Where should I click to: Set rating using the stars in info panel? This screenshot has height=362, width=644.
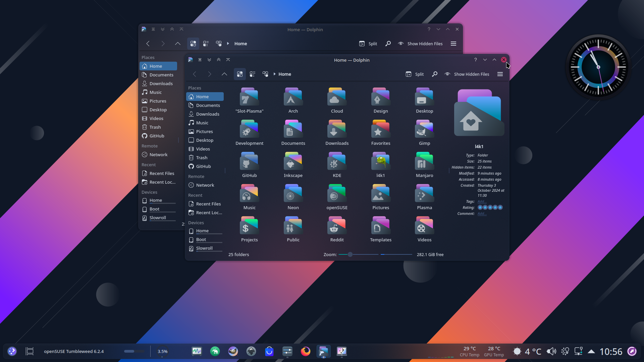[490, 207]
